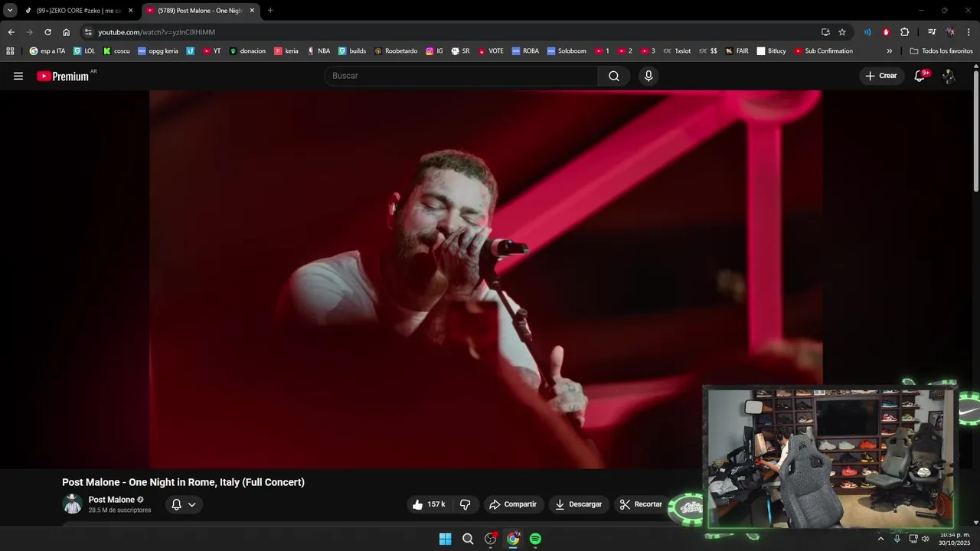
Task: Open YouTube notifications bell
Action: point(921,76)
